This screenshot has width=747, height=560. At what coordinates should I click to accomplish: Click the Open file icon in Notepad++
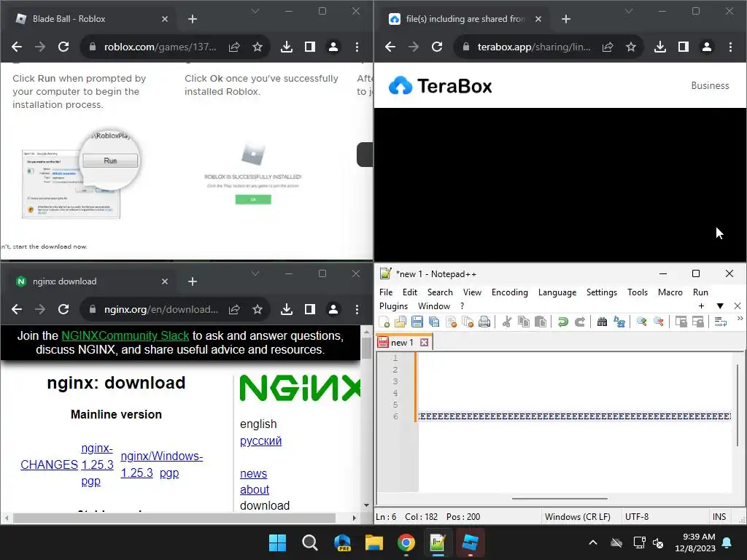400,322
